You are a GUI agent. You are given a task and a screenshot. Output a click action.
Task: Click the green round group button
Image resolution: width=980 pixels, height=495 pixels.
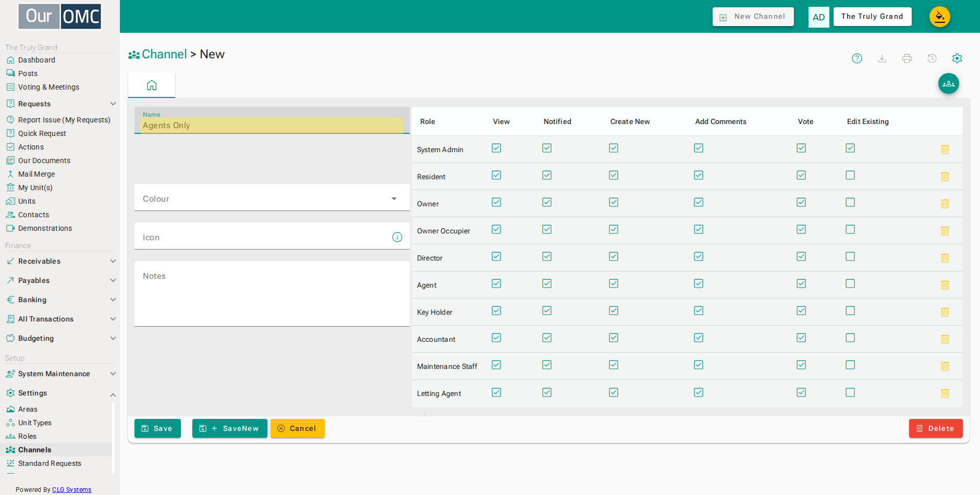[x=949, y=83]
